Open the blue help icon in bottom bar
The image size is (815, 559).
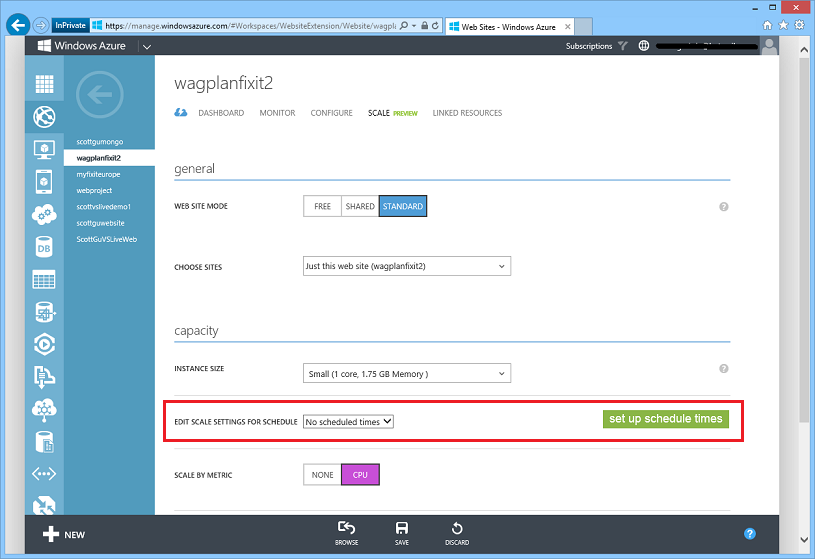tap(750, 534)
